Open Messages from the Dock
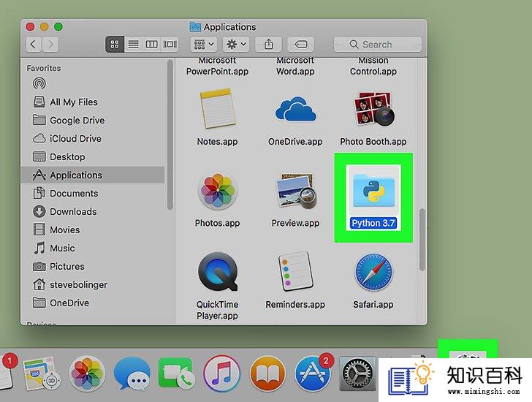 tap(132, 374)
